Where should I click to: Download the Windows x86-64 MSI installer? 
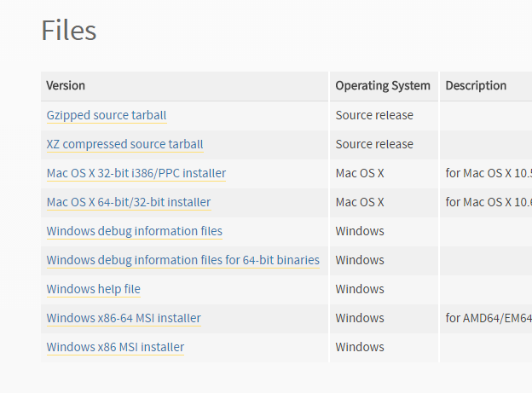(x=124, y=318)
